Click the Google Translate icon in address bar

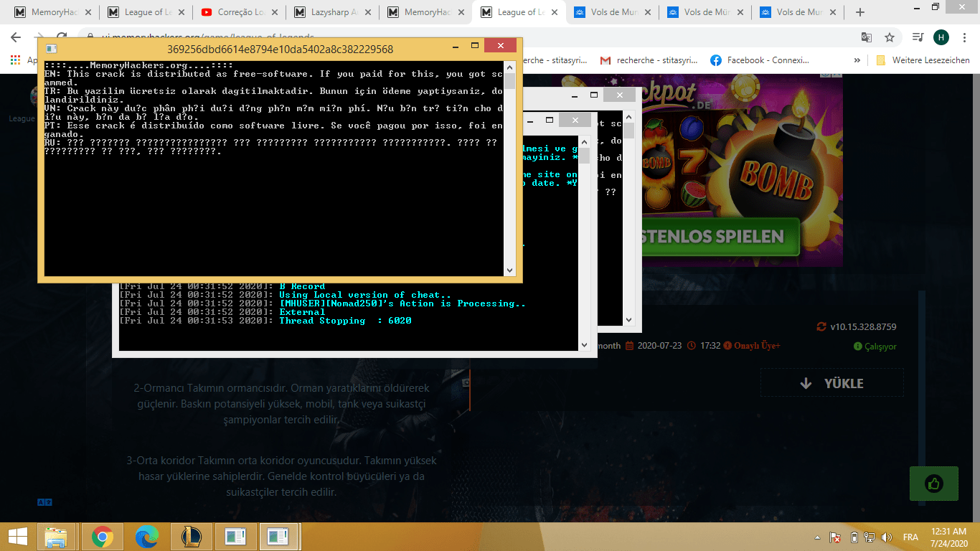(867, 37)
